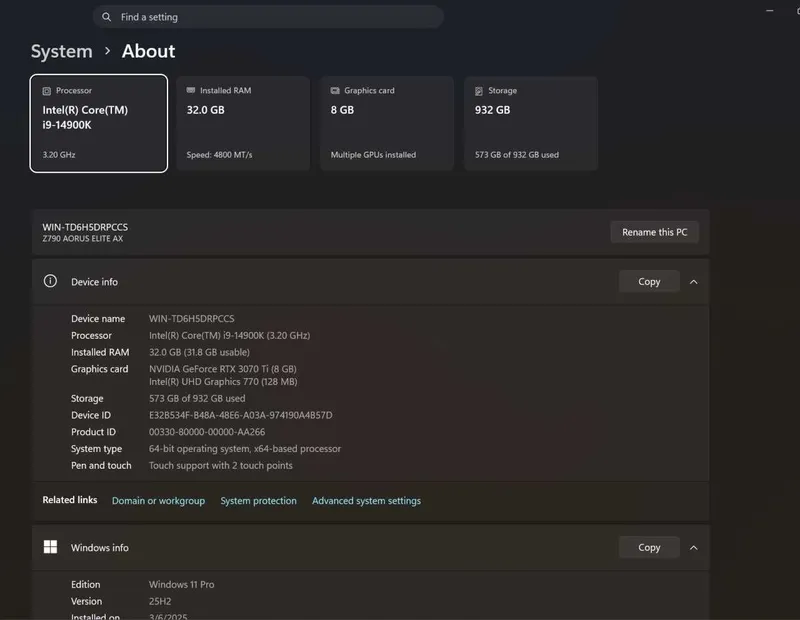This screenshot has width=800, height=620.
Task: Click the RAM module icon
Action: (191, 90)
